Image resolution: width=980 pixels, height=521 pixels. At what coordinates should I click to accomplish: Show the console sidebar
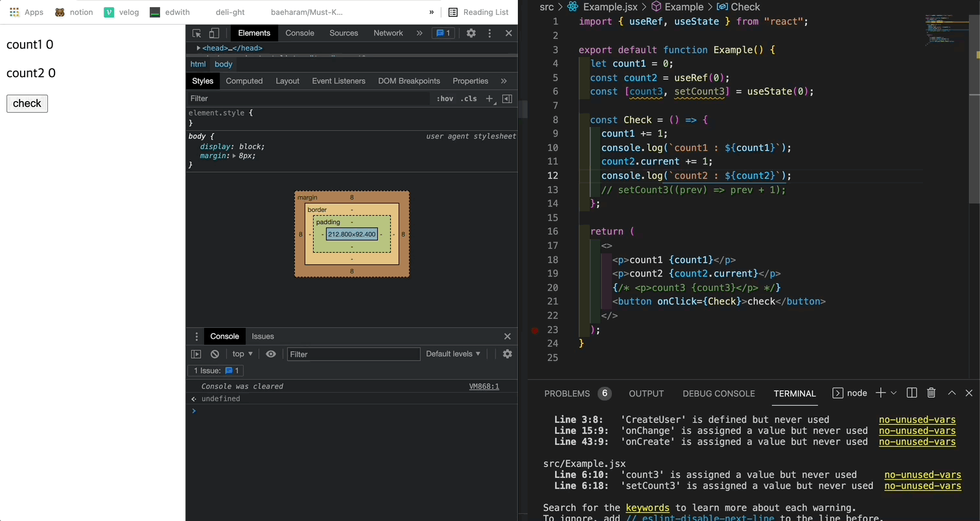(x=196, y=354)
